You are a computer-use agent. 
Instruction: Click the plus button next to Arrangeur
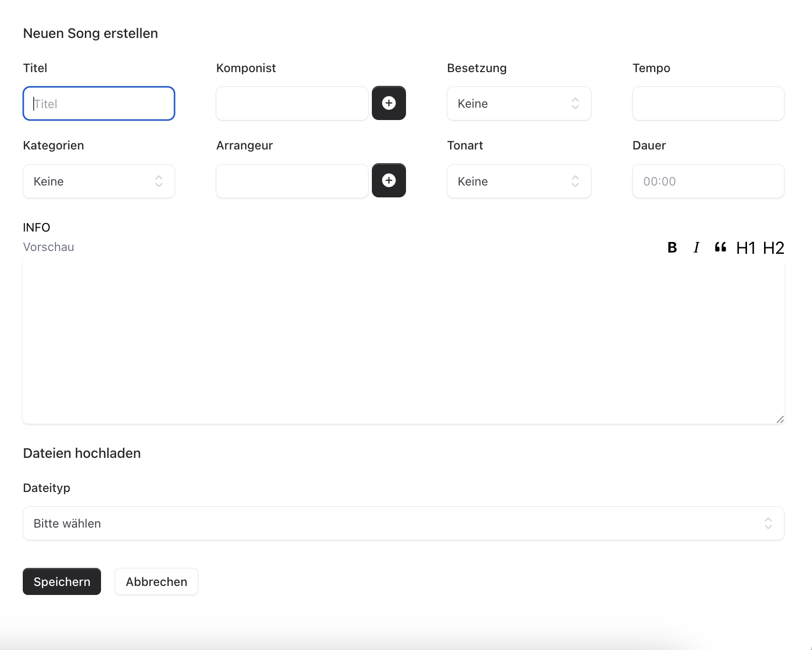coord(388,180)
